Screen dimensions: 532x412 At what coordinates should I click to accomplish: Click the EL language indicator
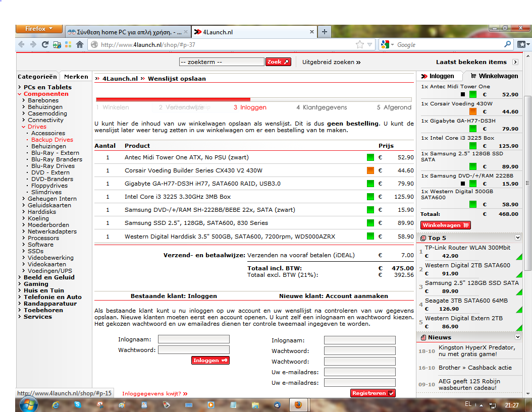pyautogui.click(x=468, y=404)
